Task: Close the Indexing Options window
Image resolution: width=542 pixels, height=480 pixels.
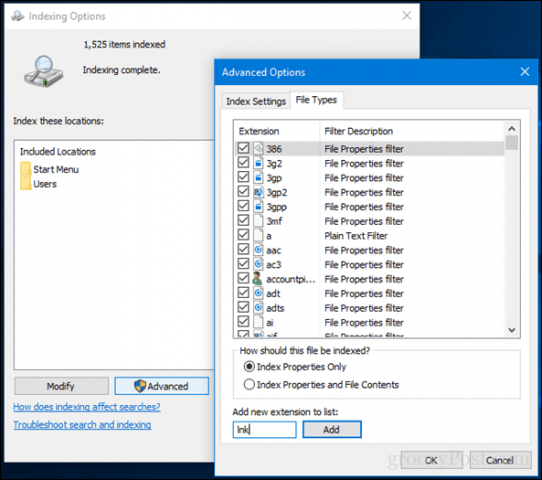Action: click(x=407, y=16)
